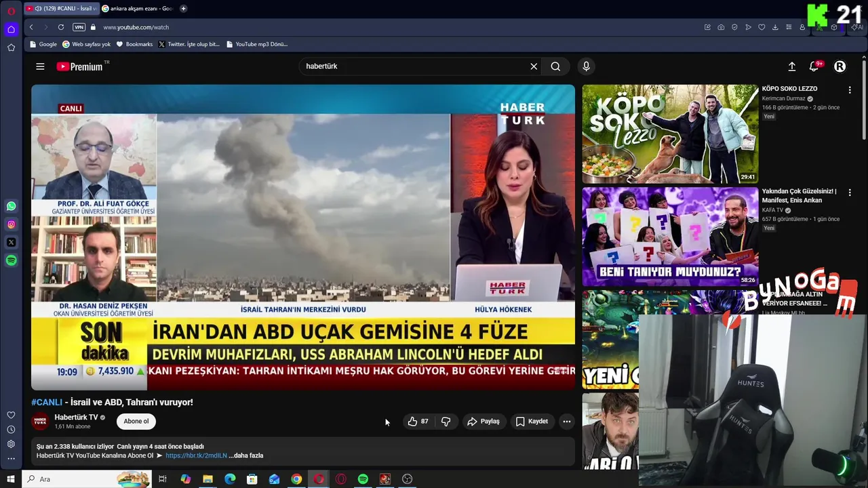Run search with the magnifier button
The image size is (868, 488).
555,66
